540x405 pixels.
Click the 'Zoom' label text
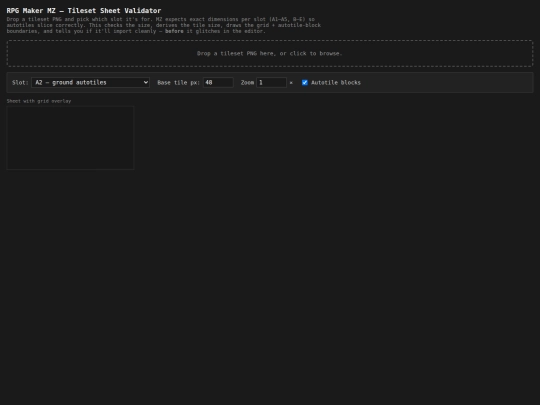point(247,82)
